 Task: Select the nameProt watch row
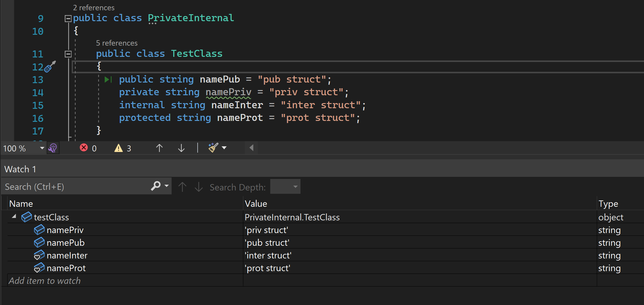point(326,268)
